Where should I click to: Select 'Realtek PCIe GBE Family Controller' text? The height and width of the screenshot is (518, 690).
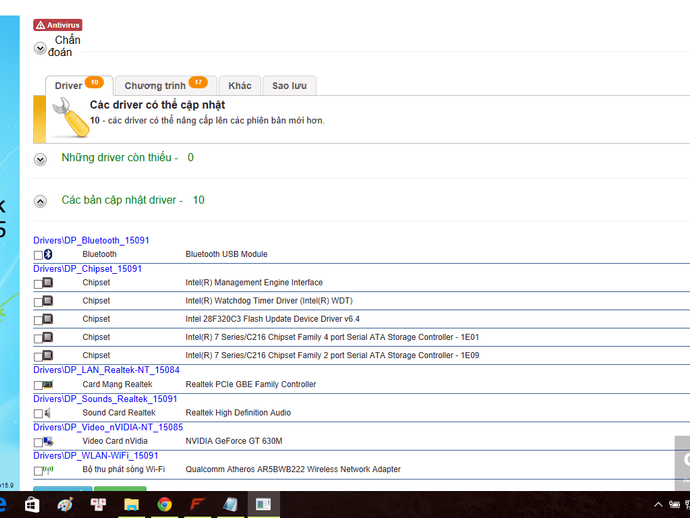pyautogui.click(x=251, y=384)
